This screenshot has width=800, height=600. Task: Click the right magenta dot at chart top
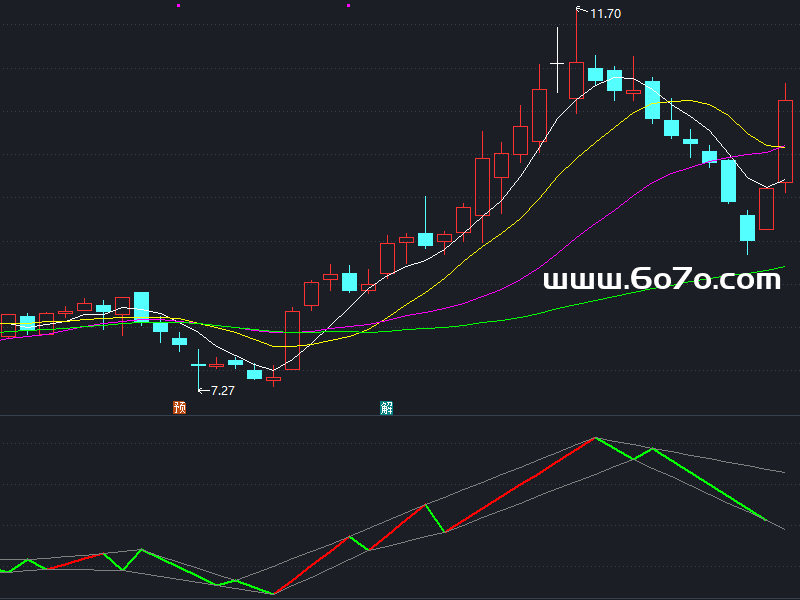348,5
